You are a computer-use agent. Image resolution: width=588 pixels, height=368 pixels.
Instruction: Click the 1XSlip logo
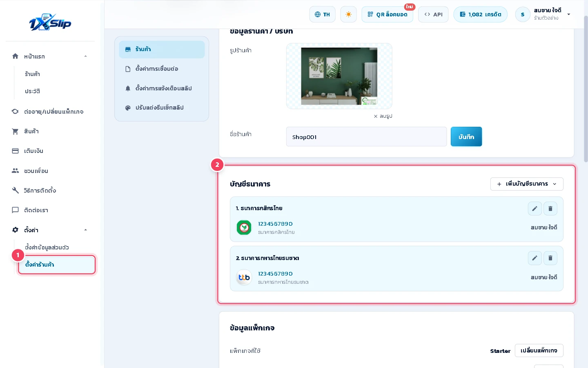click(x=50, y=22)
